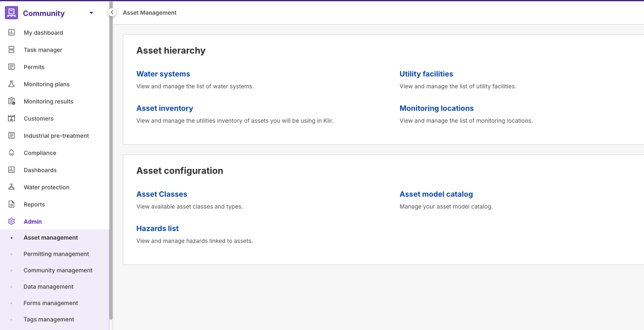Expand the Community dropdown arrow
Image resolution: width=644 pixels, height=330 pixels.
tap(91, 13)
